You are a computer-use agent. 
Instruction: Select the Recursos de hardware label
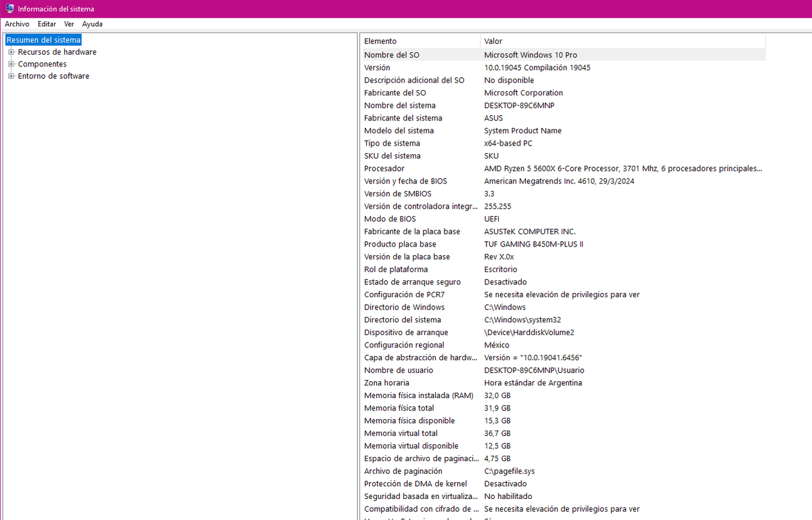pos(57,52)
